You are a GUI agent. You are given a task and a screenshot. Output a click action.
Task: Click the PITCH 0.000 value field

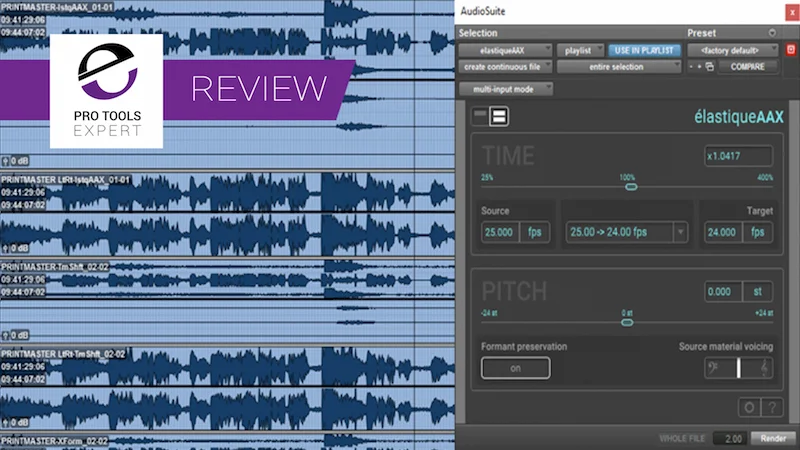[x=723, y=291]
